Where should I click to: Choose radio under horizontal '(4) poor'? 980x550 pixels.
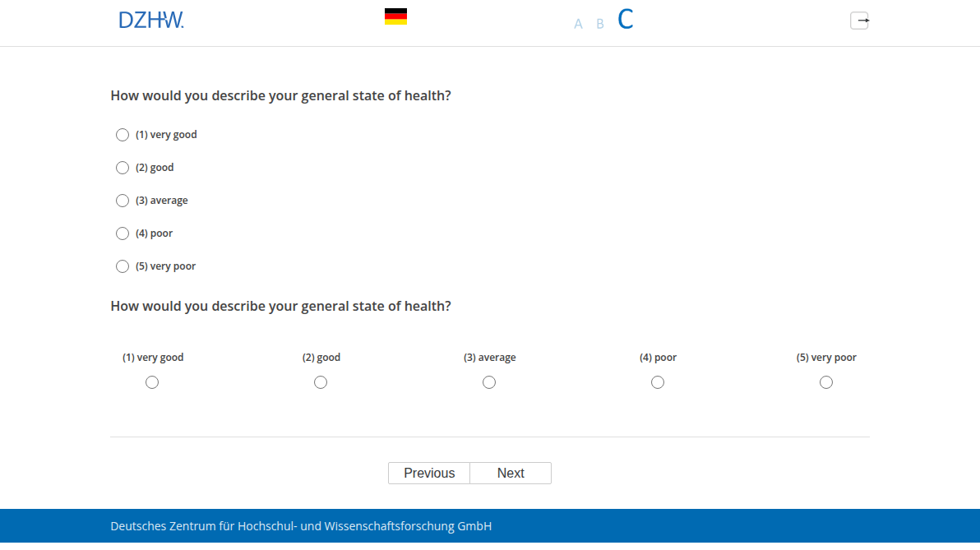(658, 382)
